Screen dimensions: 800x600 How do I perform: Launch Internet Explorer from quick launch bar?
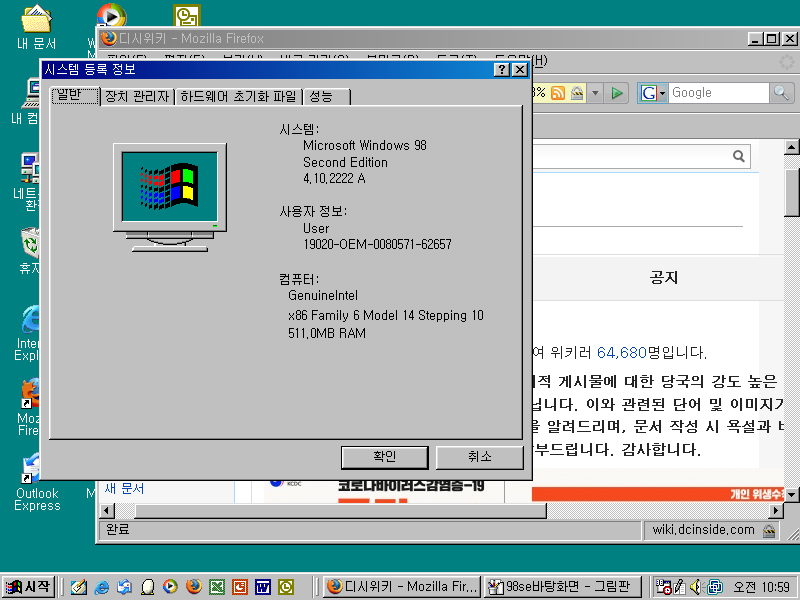[102, 587]
